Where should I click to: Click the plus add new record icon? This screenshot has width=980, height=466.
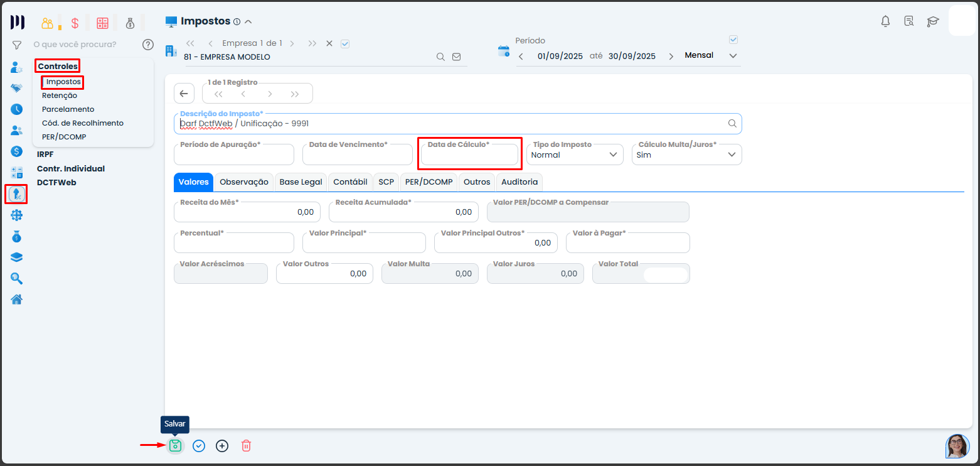click(222, 446)
